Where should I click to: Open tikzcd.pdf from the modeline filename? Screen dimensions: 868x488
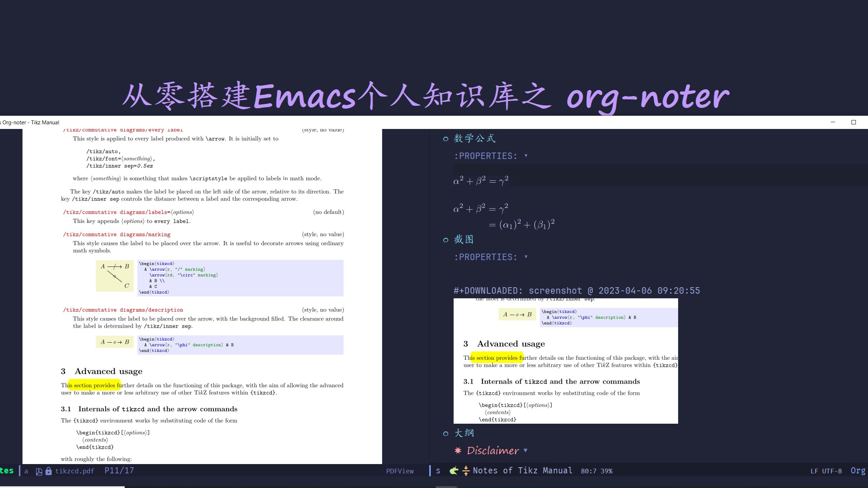click(74, 471)
